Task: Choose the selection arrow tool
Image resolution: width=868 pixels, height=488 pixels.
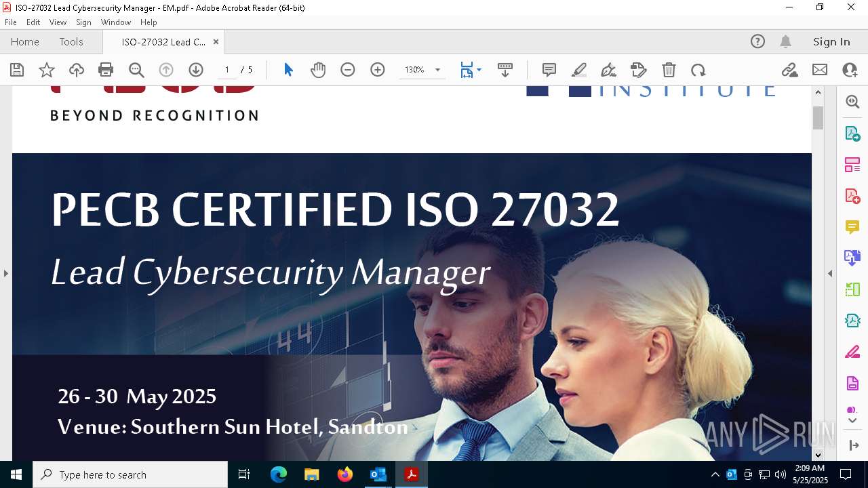Action: [x=288, y=70]
